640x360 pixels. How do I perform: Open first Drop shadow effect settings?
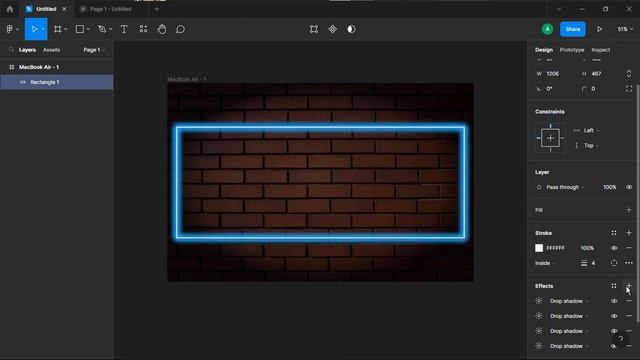(539, 301)
